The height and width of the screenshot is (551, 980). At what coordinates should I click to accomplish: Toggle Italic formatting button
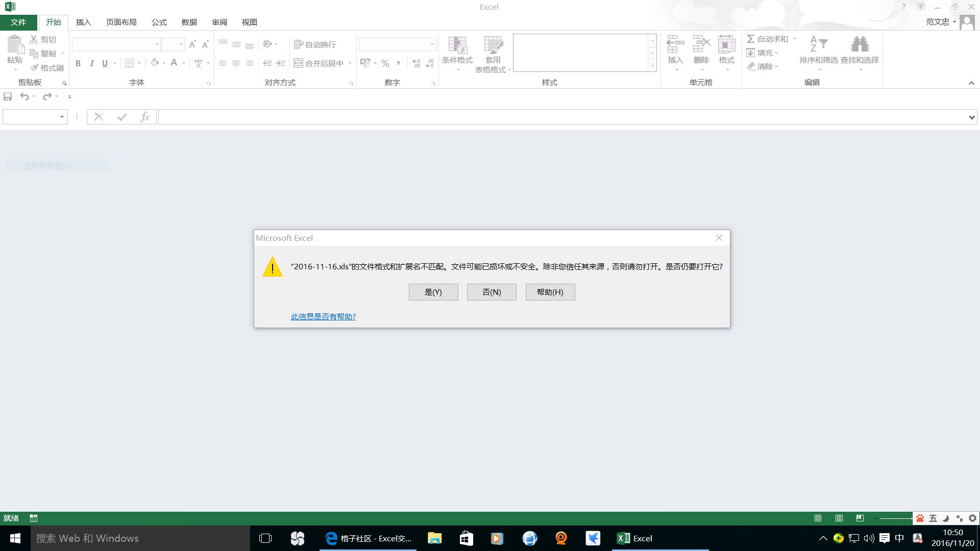click(91, 63)
